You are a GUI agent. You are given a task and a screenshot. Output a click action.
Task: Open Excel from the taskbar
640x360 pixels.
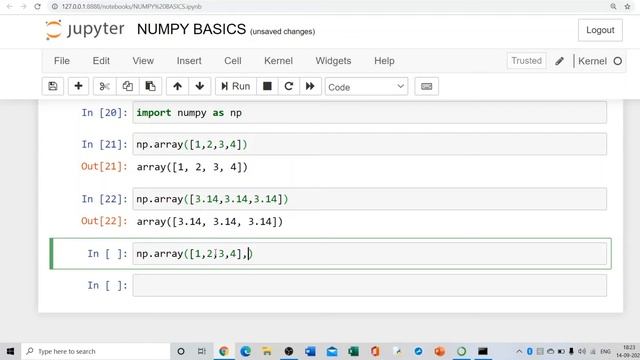[x=353, y=351]
